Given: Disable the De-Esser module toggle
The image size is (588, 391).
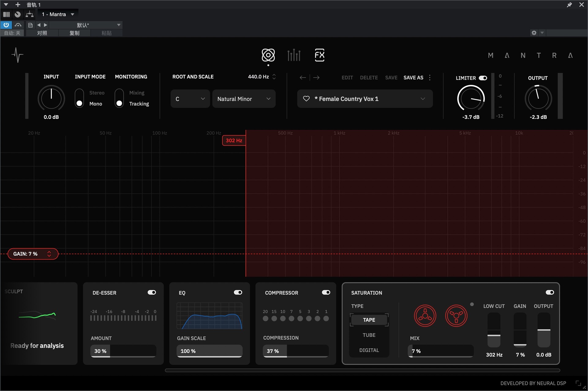Looking at the screenshot, I should click(152, 292).
